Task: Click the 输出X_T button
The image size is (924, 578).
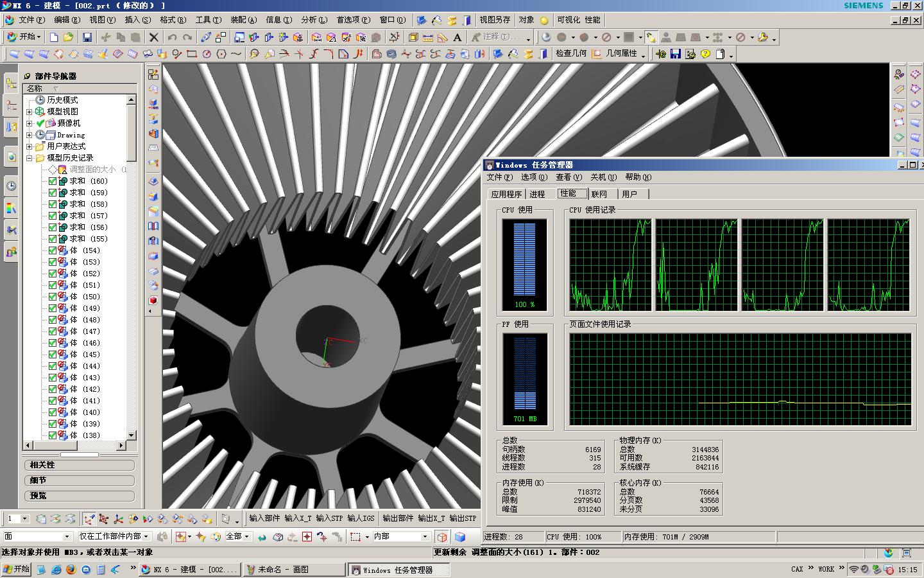Action: (x=431, y=519)
